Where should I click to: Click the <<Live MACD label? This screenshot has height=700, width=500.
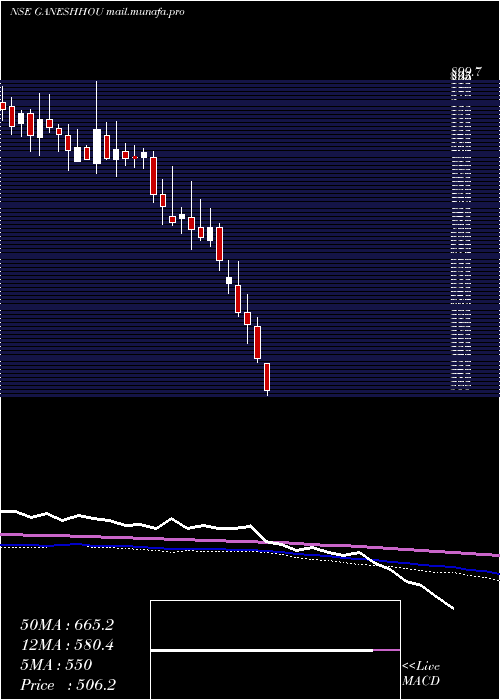coord(421,674)
